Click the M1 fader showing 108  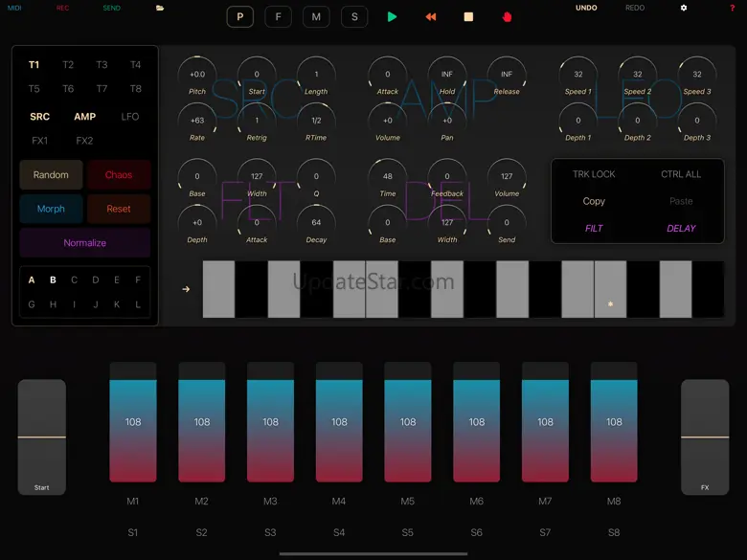coord(133,422)
